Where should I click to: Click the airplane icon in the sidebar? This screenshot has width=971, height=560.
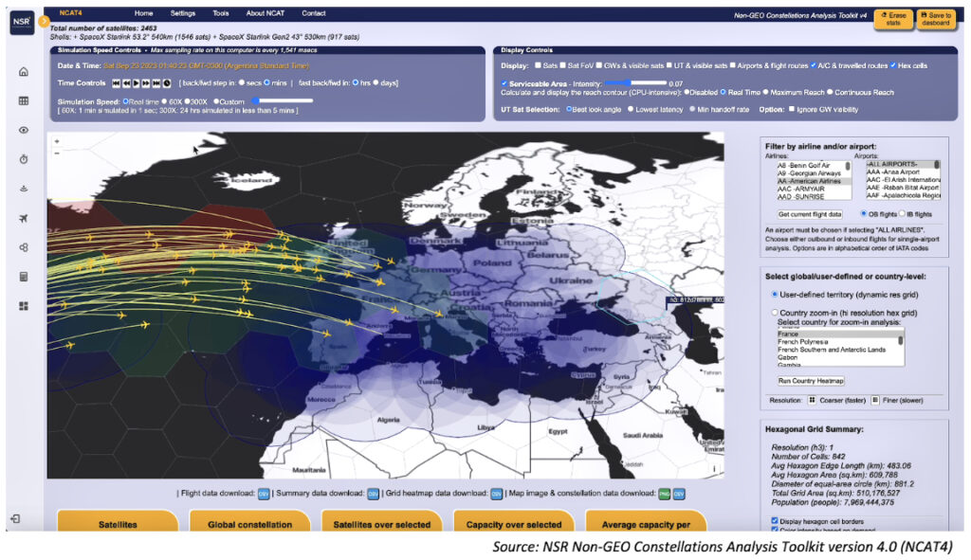tap(24, 219)
